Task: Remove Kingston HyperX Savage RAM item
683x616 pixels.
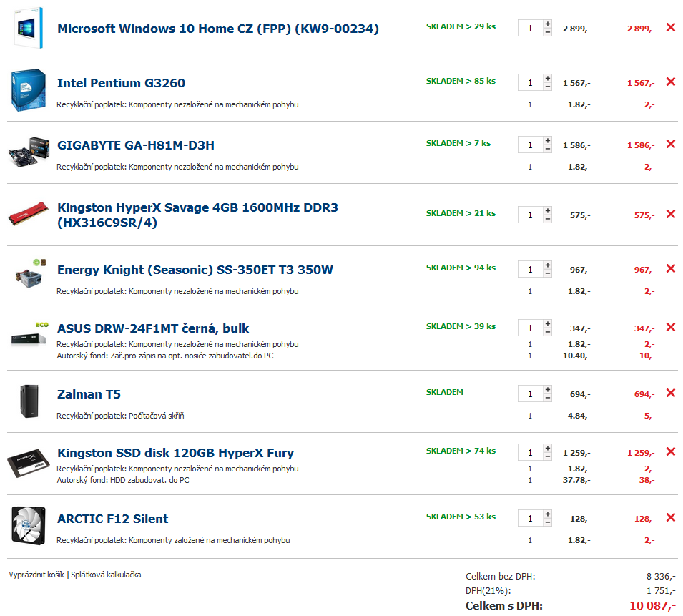Action: (670, 215)
